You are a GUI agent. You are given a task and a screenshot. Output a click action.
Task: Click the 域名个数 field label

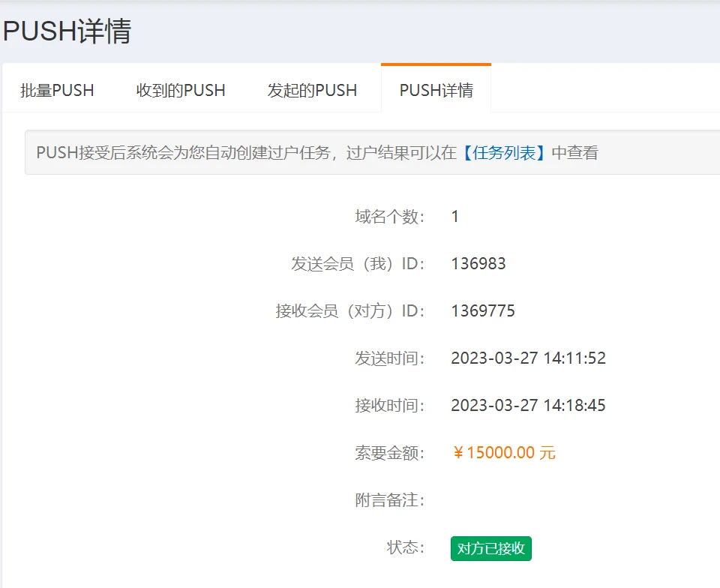pos(389,217)
